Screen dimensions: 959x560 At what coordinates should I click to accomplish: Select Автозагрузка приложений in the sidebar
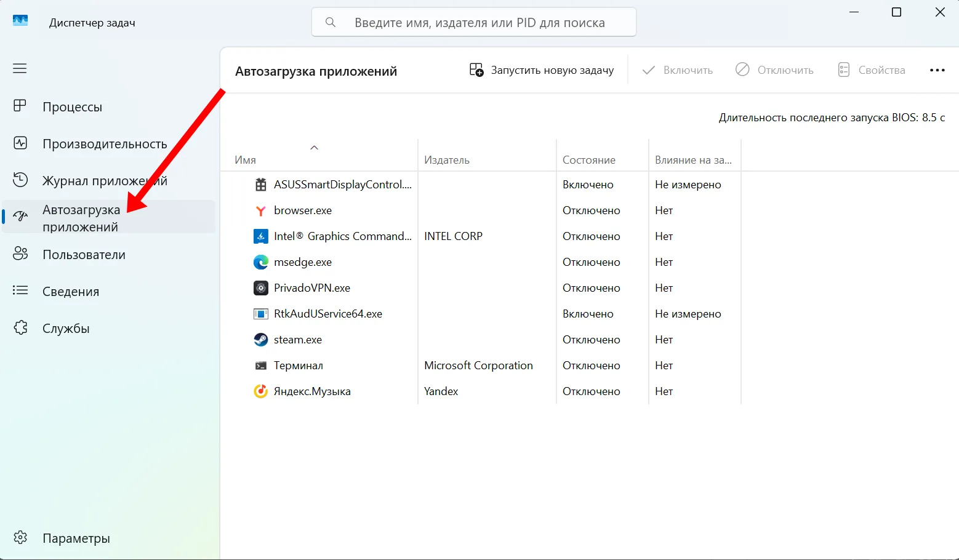(109, 217)
